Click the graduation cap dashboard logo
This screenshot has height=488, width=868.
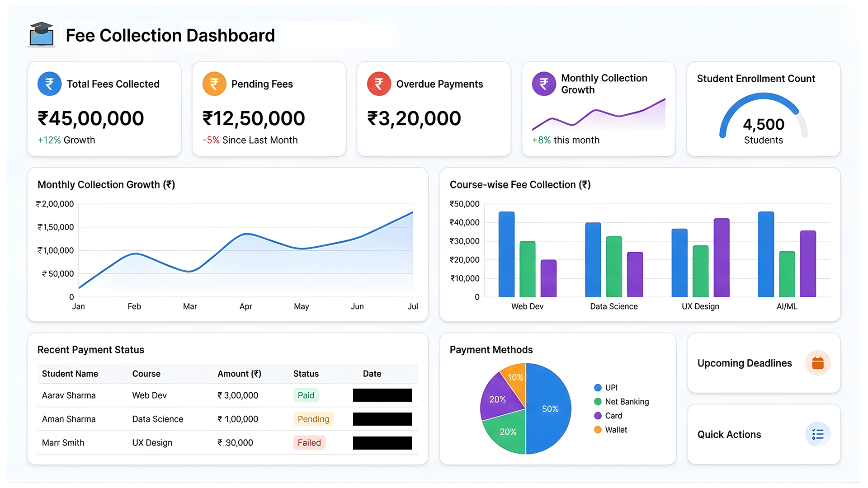(x=42, y=35)
